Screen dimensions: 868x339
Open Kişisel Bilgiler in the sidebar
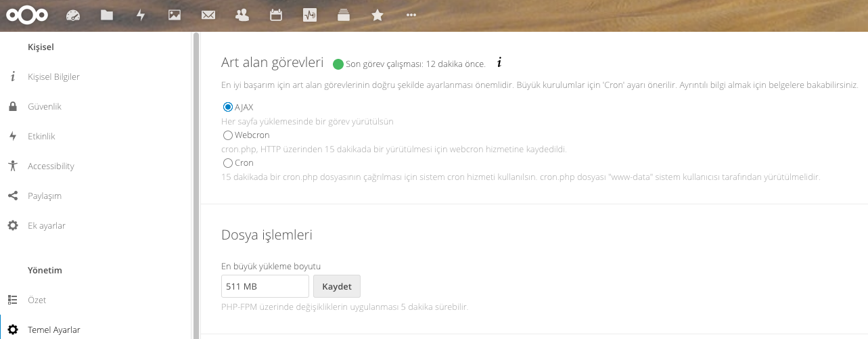point(53,76)
